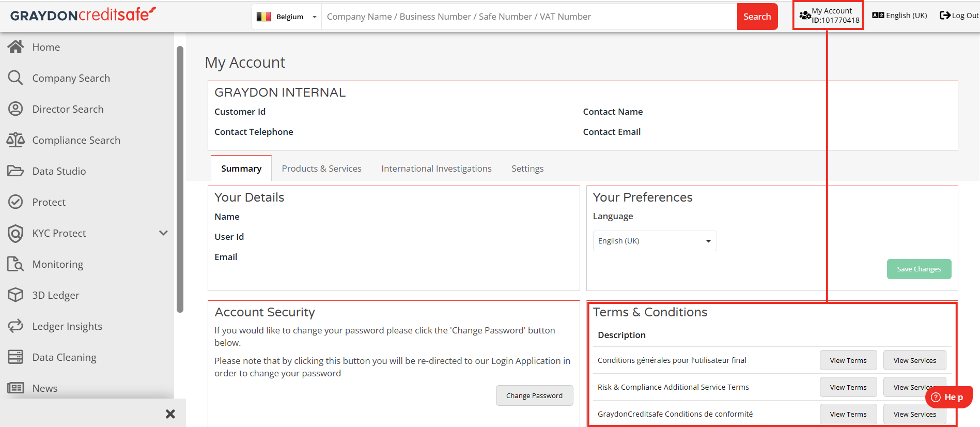Click the Belgium flag icon
Viewport: 980px width, 427px height.
[x=264, y=17]
